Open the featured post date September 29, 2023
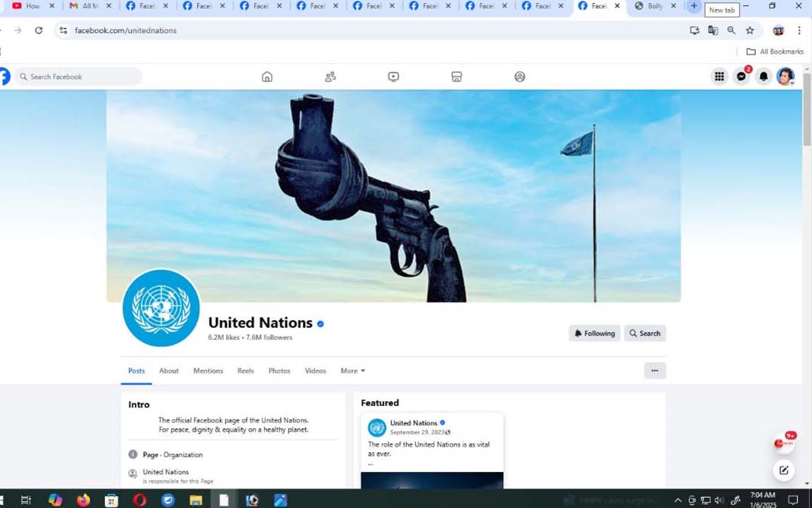This screenshot has width=812, height=508. click(417, 432)
